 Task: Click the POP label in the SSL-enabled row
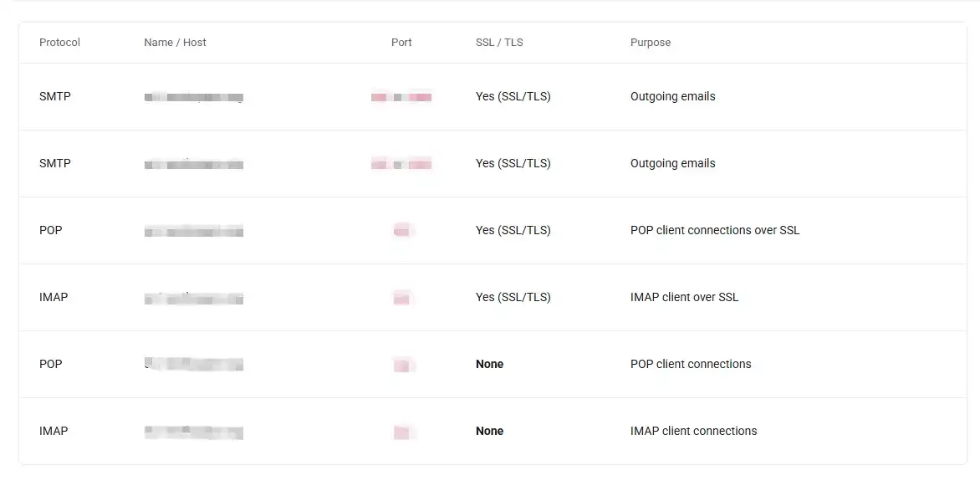[51, 230]
